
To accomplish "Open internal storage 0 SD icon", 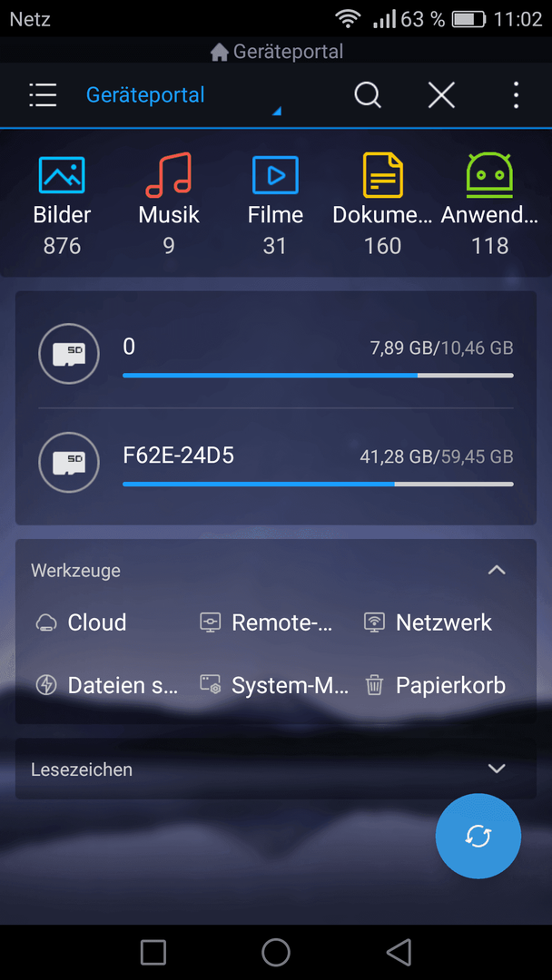I will pos(69,353).
